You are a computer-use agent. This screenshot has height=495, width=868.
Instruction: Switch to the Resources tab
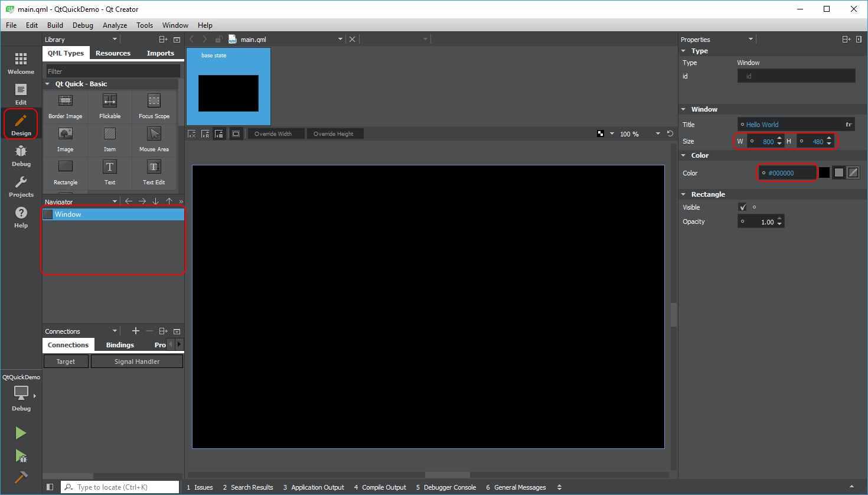pyautogui.click(x=113, y=53)
